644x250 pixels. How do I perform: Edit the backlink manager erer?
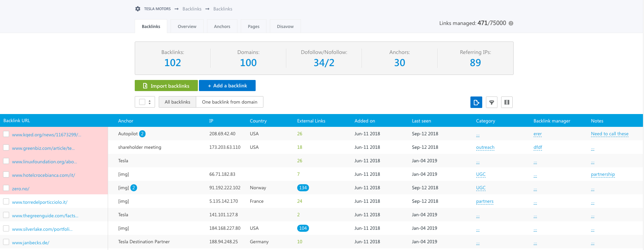(x=538, y=134)
